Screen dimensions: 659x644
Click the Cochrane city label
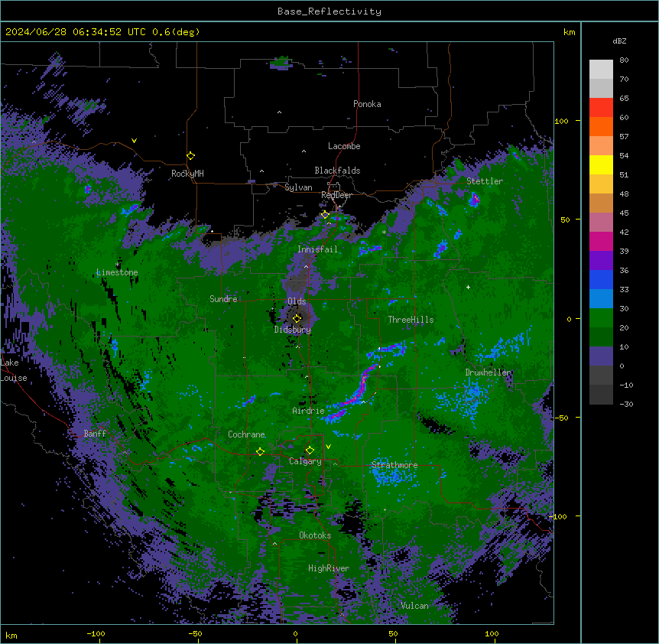(246, 434)
